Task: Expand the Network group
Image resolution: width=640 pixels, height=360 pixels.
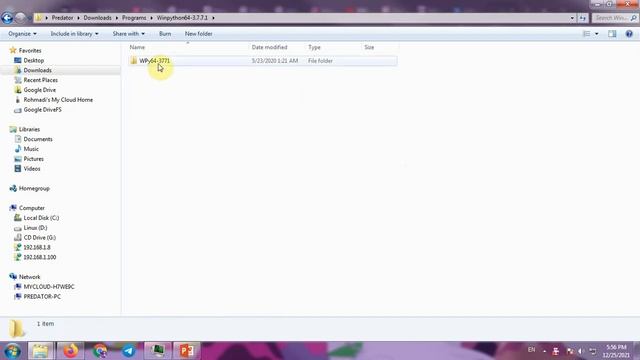Action: pyautogui.click(x=29, y=277)
